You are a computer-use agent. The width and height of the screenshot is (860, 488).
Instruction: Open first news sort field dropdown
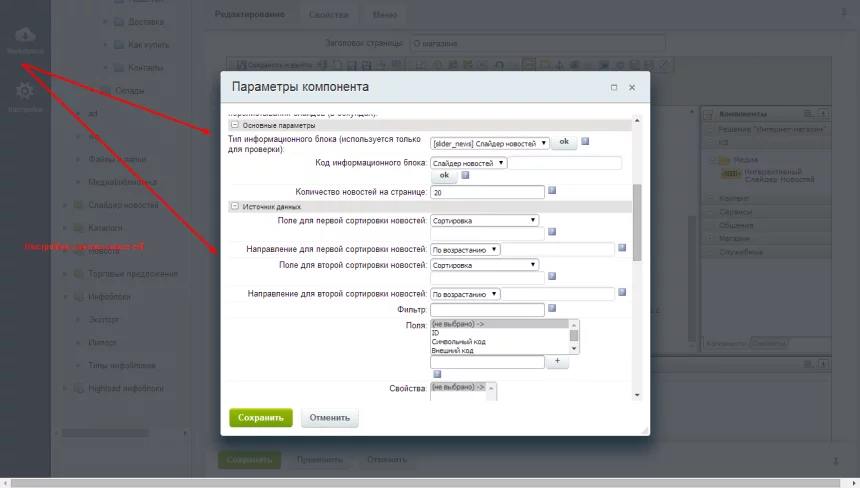pos(485,220)
